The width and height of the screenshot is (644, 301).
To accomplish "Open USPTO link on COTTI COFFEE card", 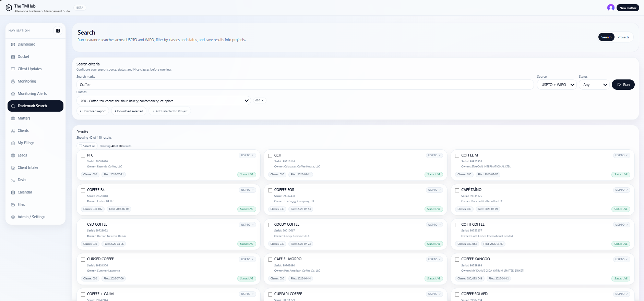I will tap(621, 225).
